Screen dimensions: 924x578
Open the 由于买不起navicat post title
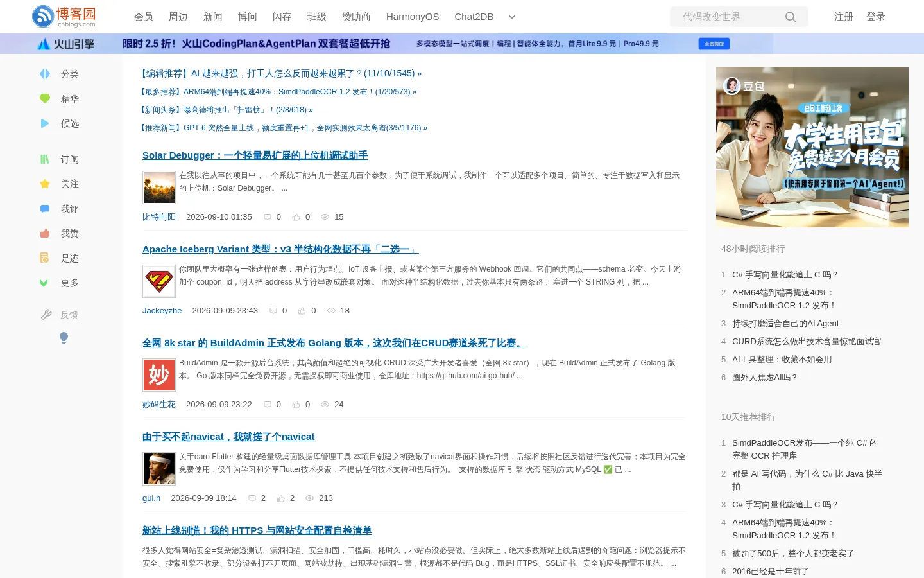pos(228,437)
